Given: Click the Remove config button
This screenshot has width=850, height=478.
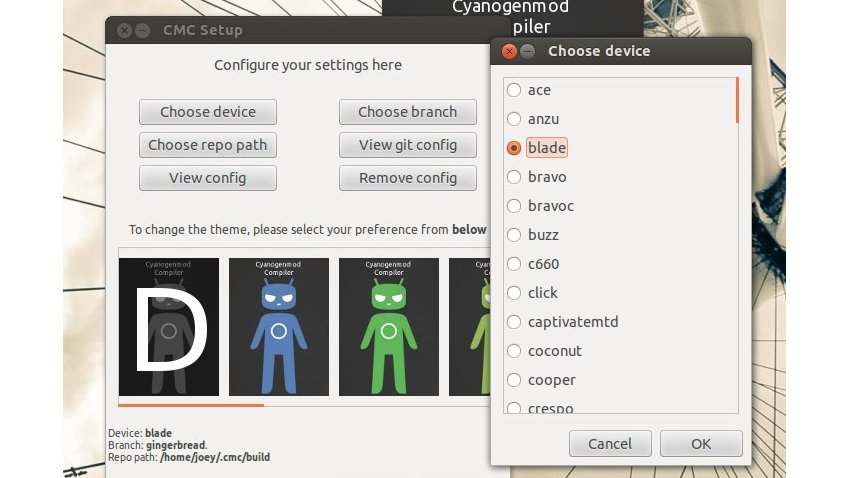Looking at the screenshot, I should (x=408, y=178).
